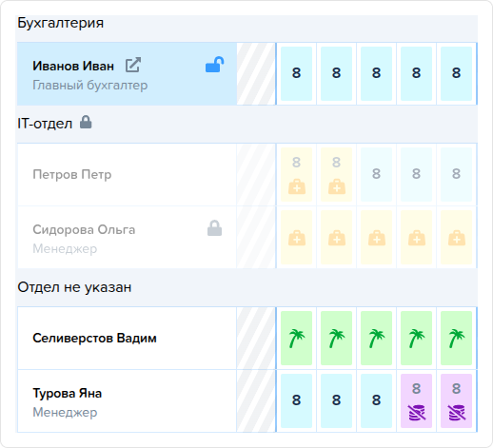Select Иванов Иван's fifth day cell with 8

coord(456,73)
